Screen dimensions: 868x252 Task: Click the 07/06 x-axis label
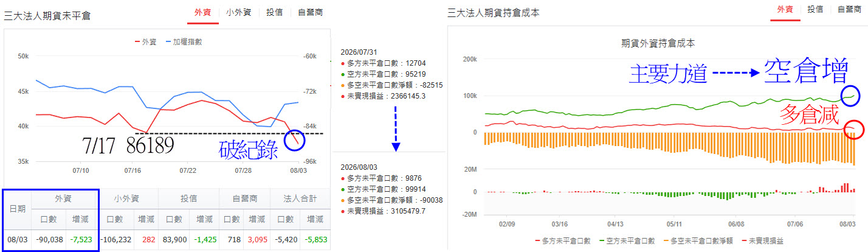[794, 223]
